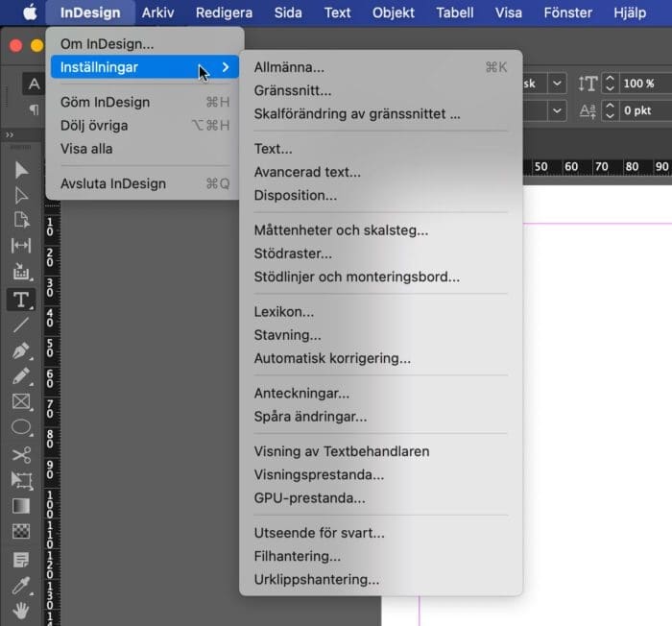Image resolution: width=672 pixels, height=626 pixels.
Task: Open the Text menu in menu bar
Action: point(337,12)
